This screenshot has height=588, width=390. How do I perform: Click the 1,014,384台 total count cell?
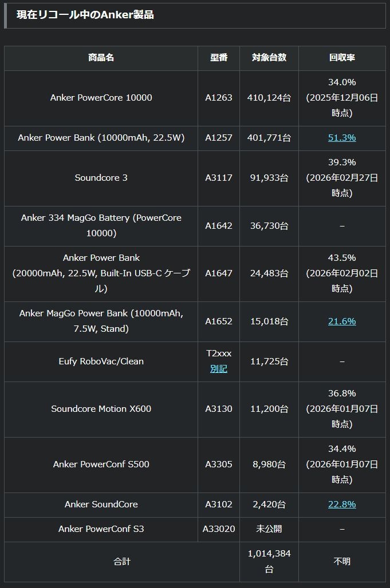pos(269,562)
